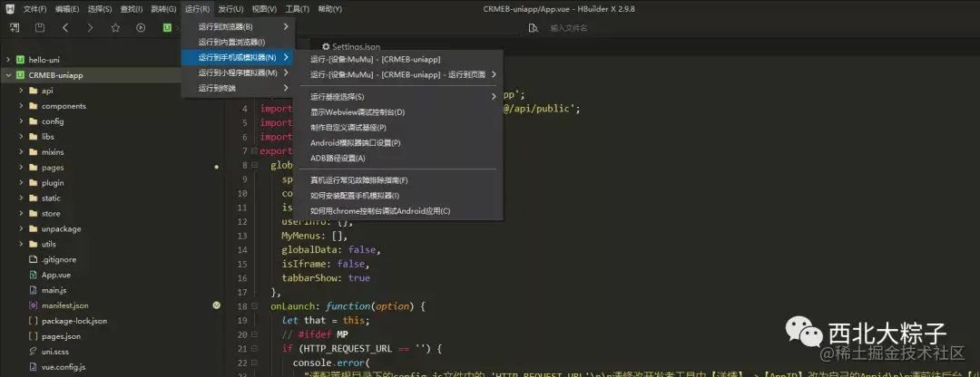This screenshot has height=377, width=980.
Task: Click the new file toolbar icon
Action: (15, 27)
